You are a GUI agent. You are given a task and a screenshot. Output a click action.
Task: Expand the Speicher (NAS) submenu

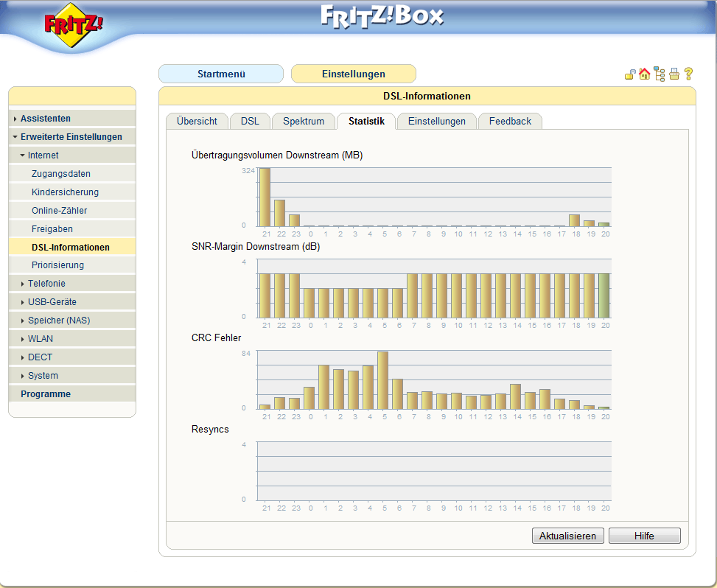point(22,321)
